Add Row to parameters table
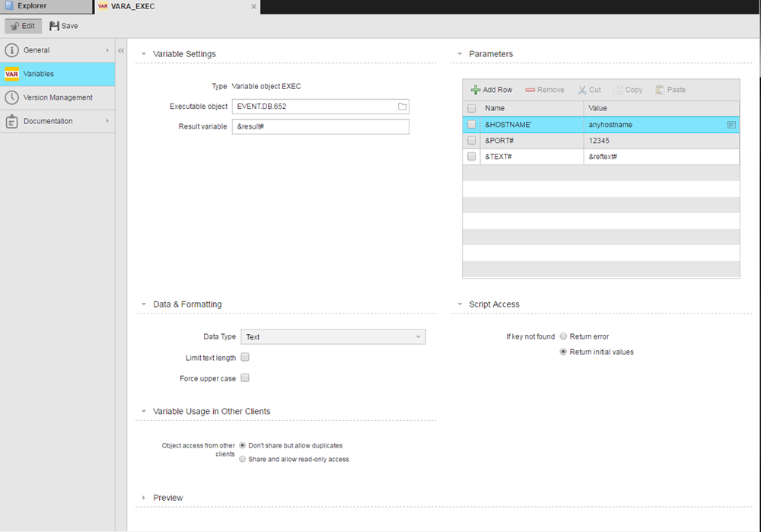Viewport: 761px width, 532px height. coord(491,90)
